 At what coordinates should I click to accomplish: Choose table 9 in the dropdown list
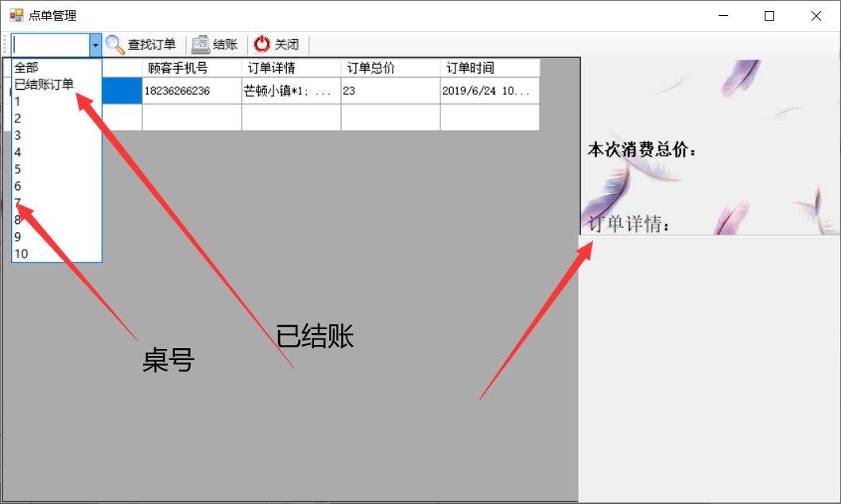[x=56, y=237]
